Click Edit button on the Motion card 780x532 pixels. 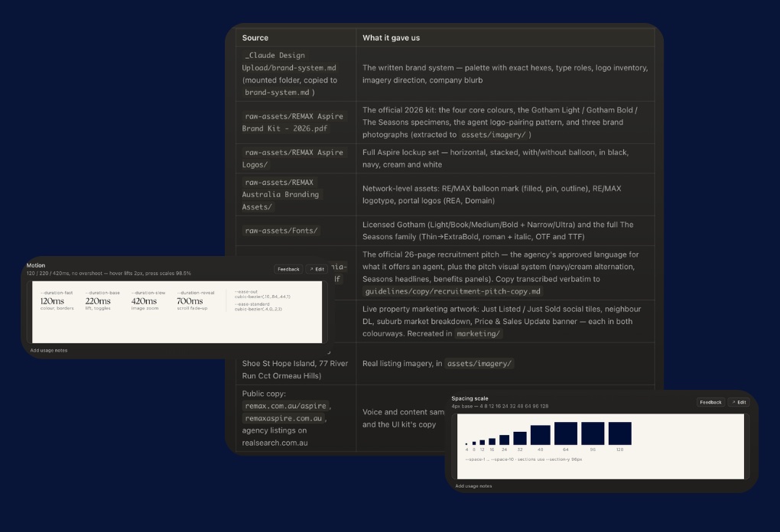click(317, 269)
